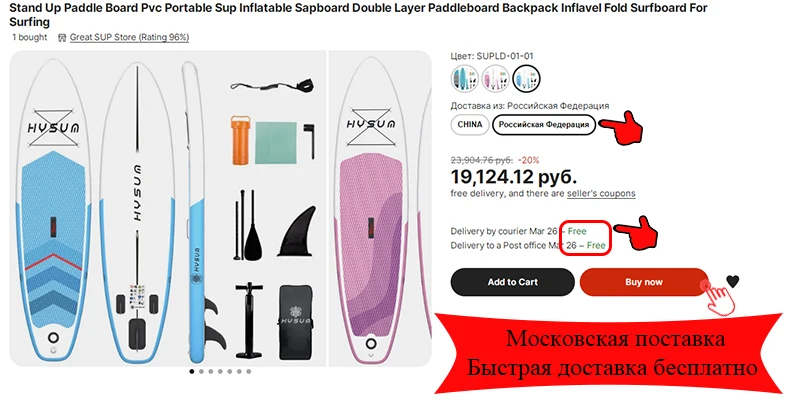Viewport: 800px width, 400px height.
Task: Select Российская Федерация shipping option
Action: 544,125
